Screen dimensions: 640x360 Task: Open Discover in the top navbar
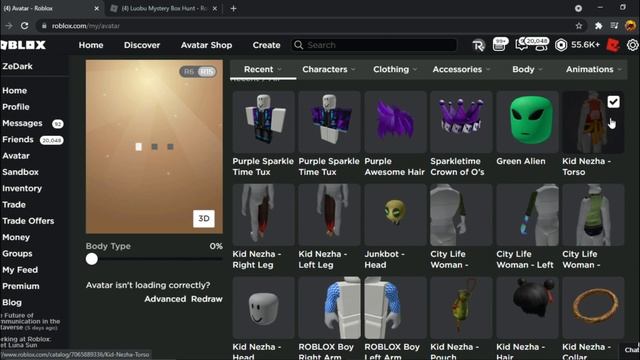click(142, 45)
